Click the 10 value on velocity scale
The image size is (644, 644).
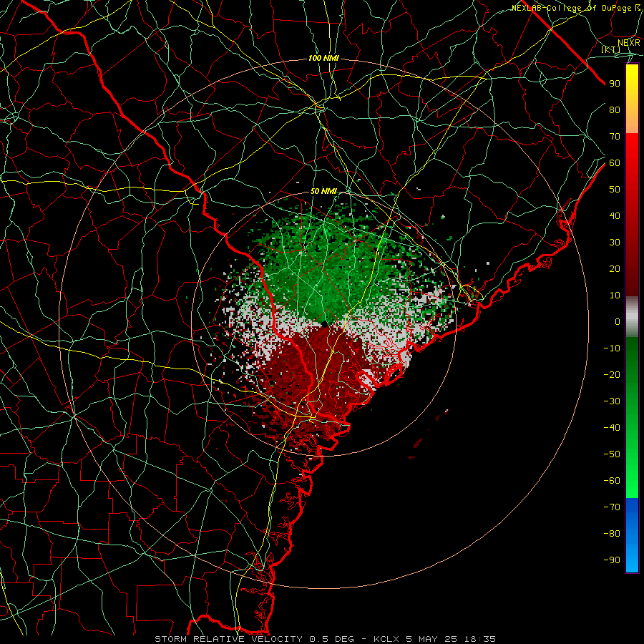point(615,296)
